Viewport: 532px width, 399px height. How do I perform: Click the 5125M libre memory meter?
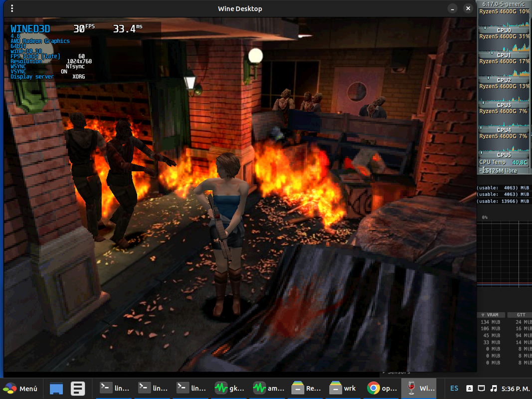point(504,171)
